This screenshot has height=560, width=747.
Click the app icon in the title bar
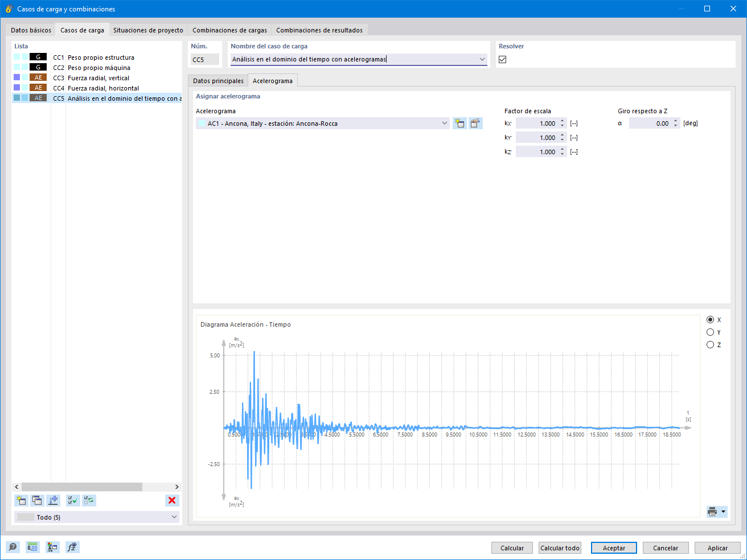(x=9, y=9)
